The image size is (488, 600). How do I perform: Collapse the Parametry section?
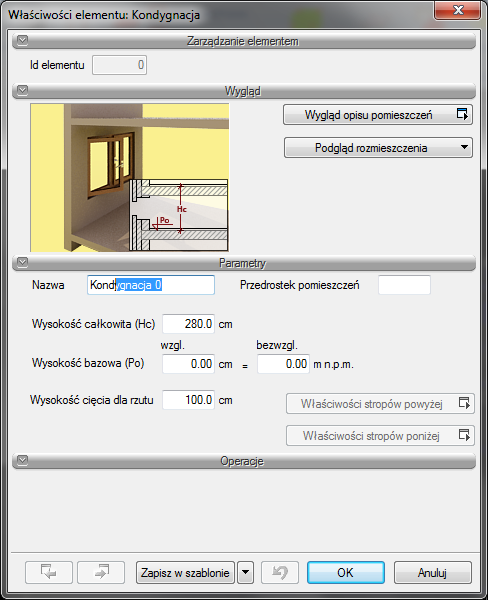[23, 262]
